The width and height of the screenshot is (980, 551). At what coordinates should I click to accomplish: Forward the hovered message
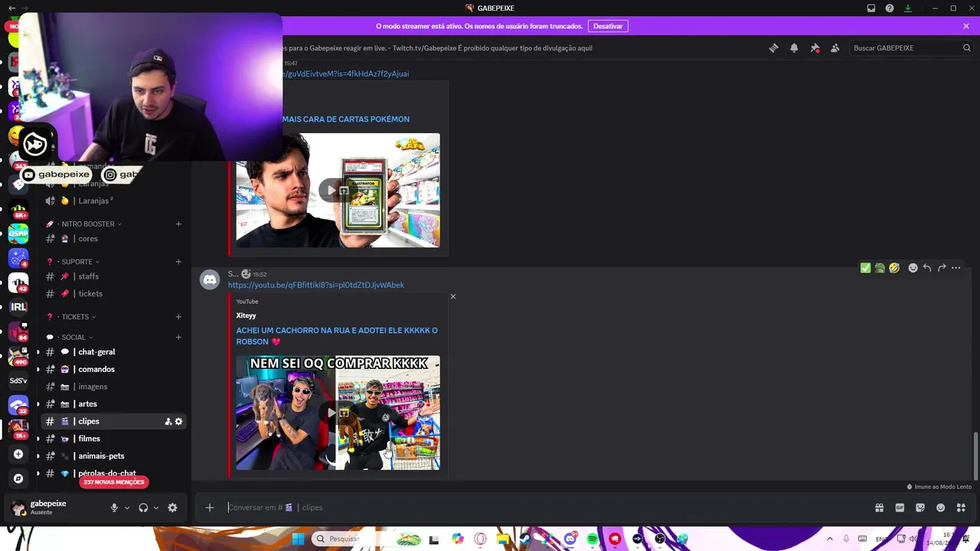[x=942, y=268]
